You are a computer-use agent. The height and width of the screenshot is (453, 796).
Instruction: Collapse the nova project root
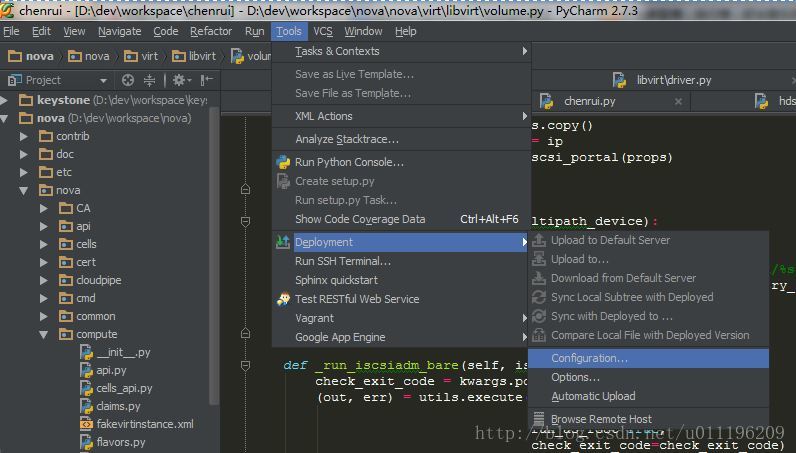pyautogui.click(x=5, y=118)
